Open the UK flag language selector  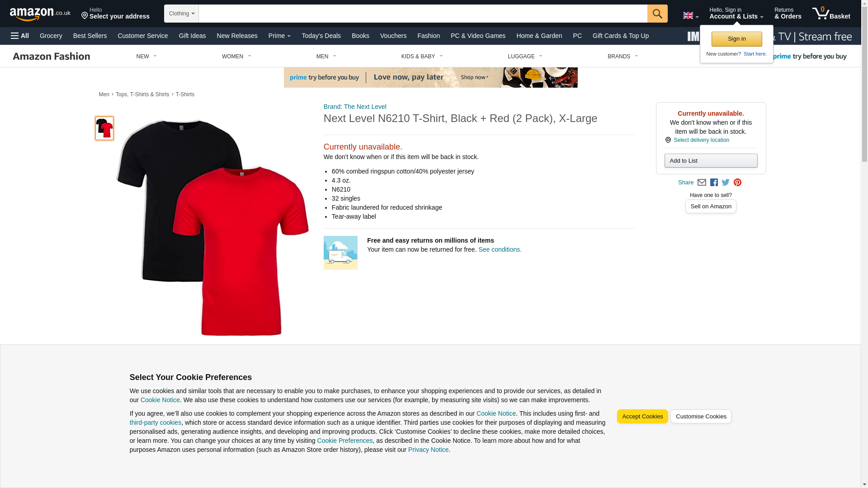(690, 15)
